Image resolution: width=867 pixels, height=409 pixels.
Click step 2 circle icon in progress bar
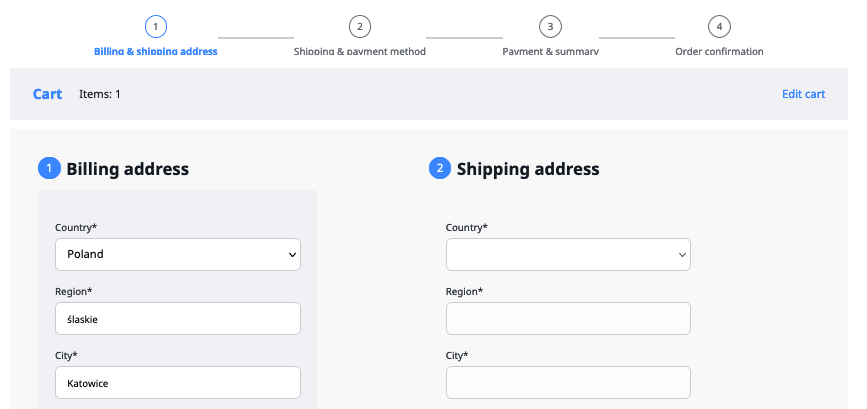(360, 26)
